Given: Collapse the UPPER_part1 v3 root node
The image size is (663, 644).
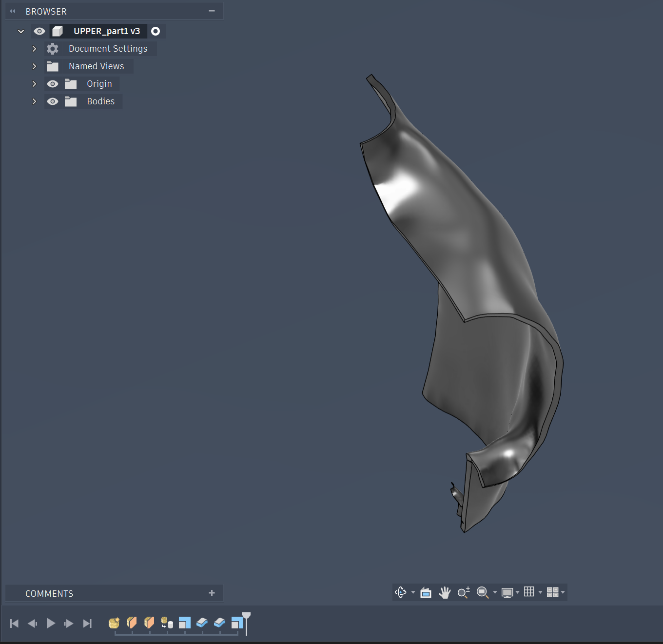Looking at the screenshot, I should [x=21, y=31].
